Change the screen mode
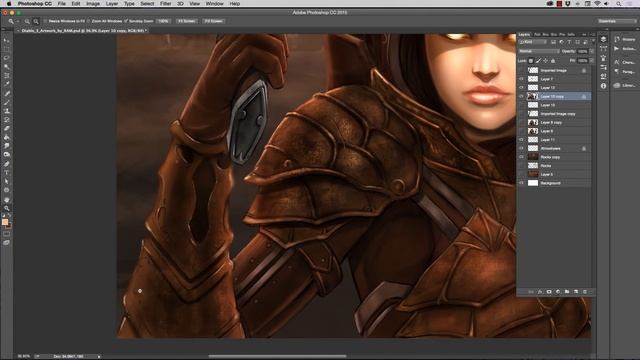The width and height of the screenshot is (640, 360). [x=7, y=242]
